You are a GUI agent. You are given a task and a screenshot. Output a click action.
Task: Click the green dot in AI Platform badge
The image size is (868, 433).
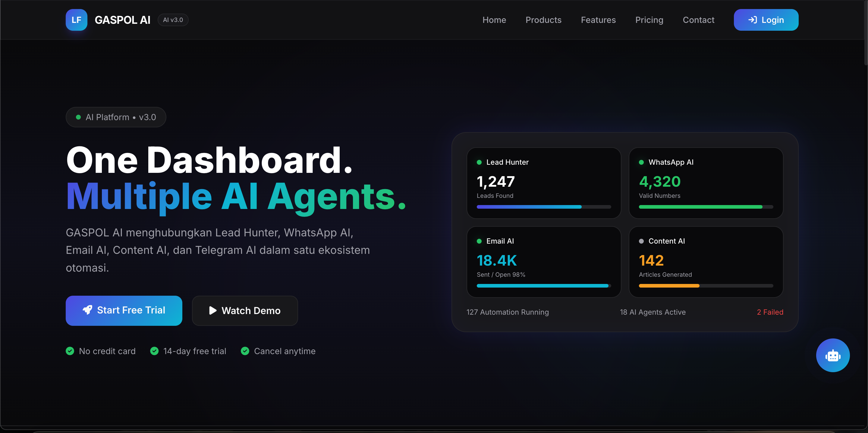click(78, 117)
